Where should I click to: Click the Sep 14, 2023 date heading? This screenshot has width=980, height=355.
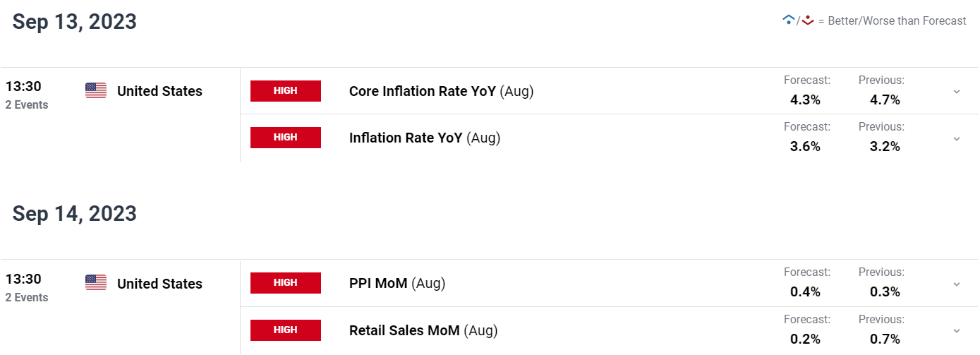pos(75,213)
